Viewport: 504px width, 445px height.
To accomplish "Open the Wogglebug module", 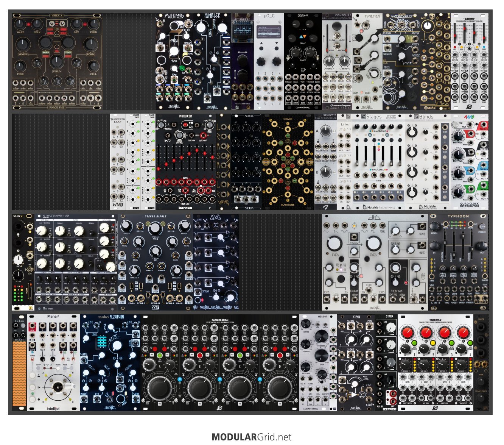I will coord(401,62).
